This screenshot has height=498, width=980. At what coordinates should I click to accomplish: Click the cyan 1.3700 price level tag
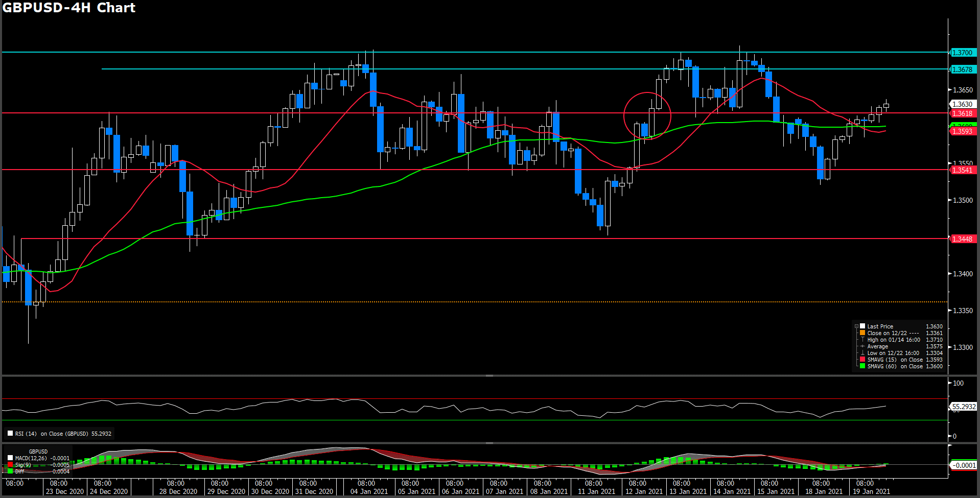coord(963,53)
